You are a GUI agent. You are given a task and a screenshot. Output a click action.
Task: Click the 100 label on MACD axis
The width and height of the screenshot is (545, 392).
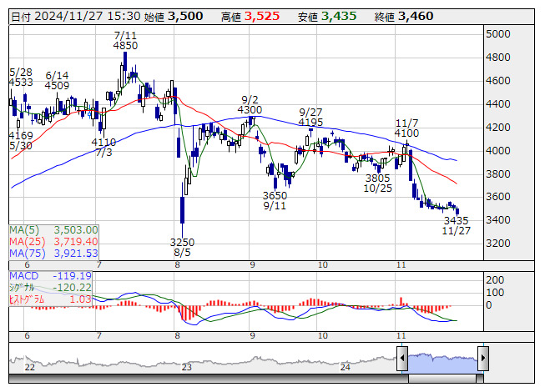click(495, 293)
